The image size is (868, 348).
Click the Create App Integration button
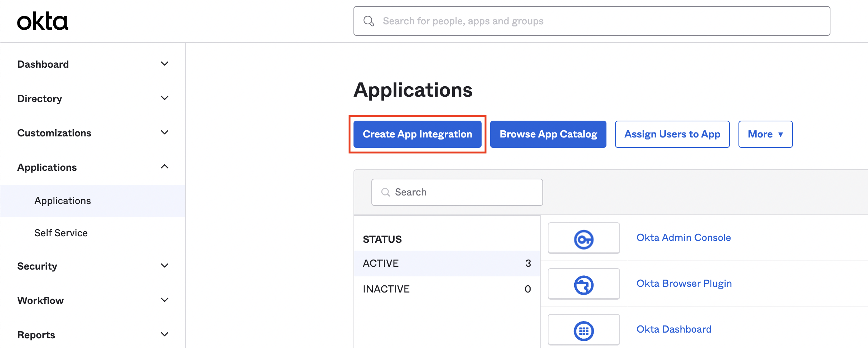[417, 134]
